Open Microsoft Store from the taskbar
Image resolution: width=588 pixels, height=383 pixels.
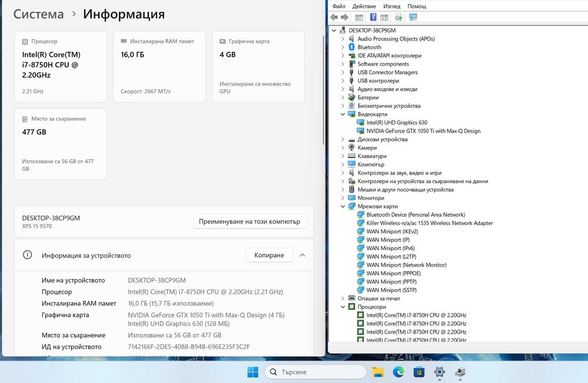[x=419, y=372]
